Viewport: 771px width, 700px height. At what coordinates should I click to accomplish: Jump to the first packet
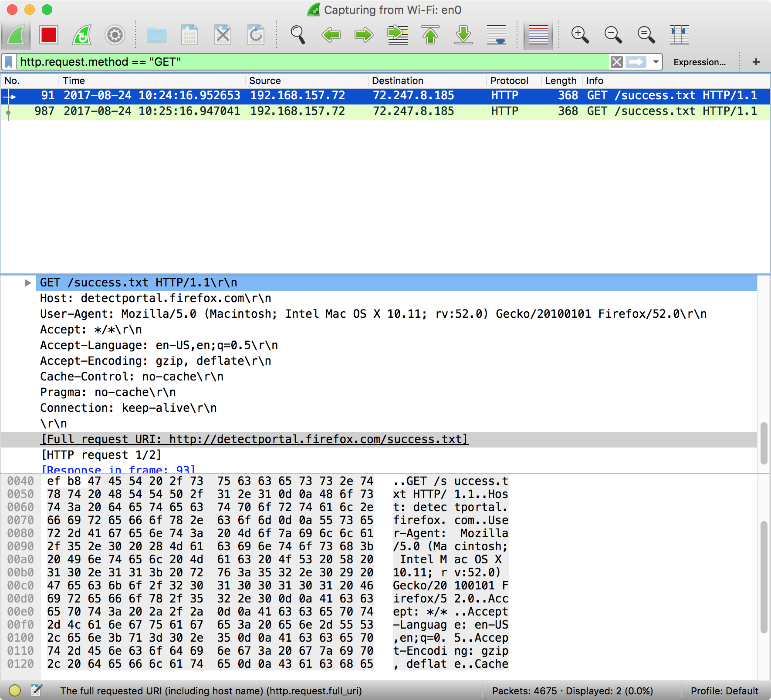coord(430,35)
